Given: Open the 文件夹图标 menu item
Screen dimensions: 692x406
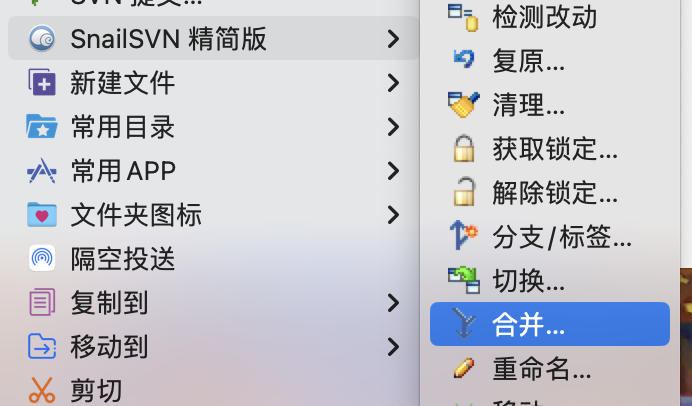Looking at the screenshot, I should [214, 215].
